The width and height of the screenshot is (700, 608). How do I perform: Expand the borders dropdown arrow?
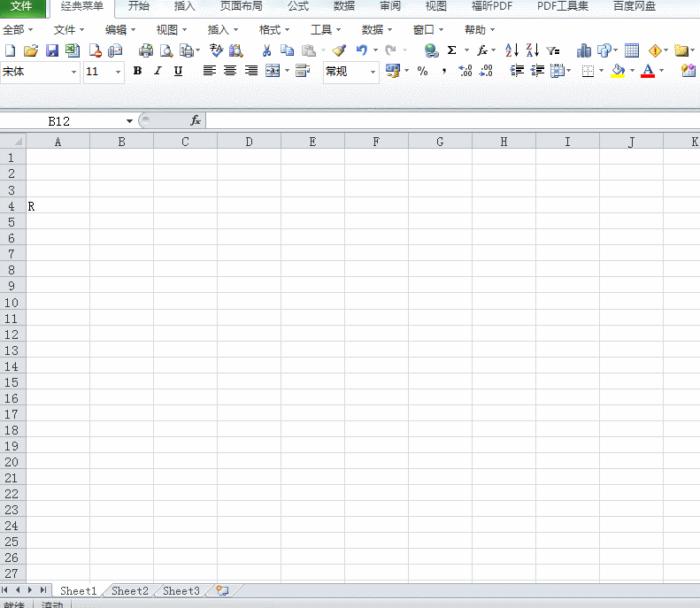[602, 71]
